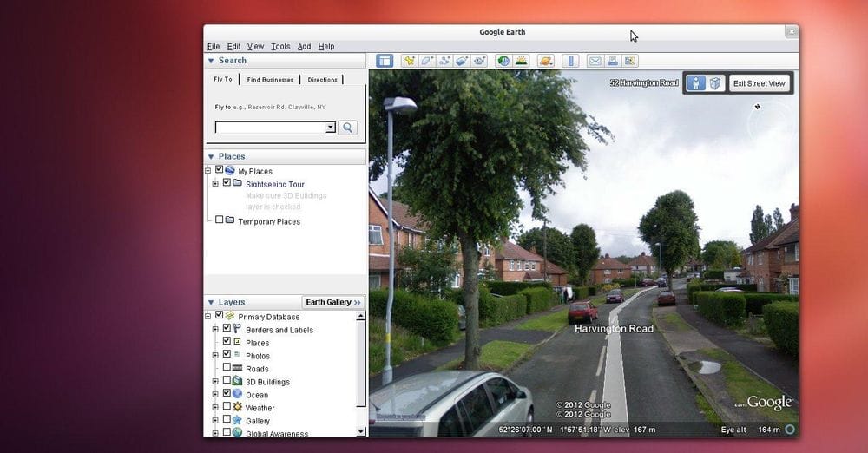Select the Add Polygon tool

(427, 61)
